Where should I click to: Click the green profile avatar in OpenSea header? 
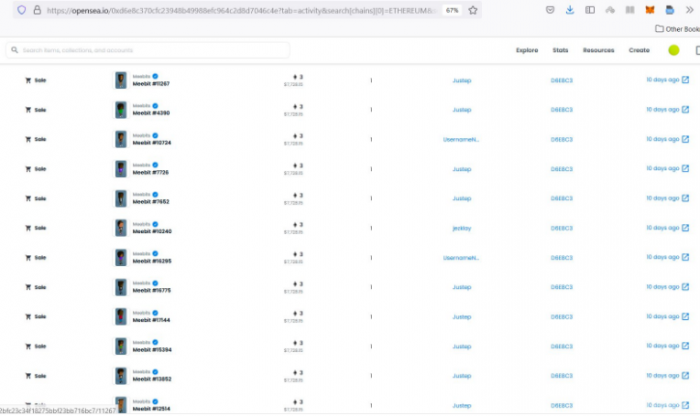[674, 50]
